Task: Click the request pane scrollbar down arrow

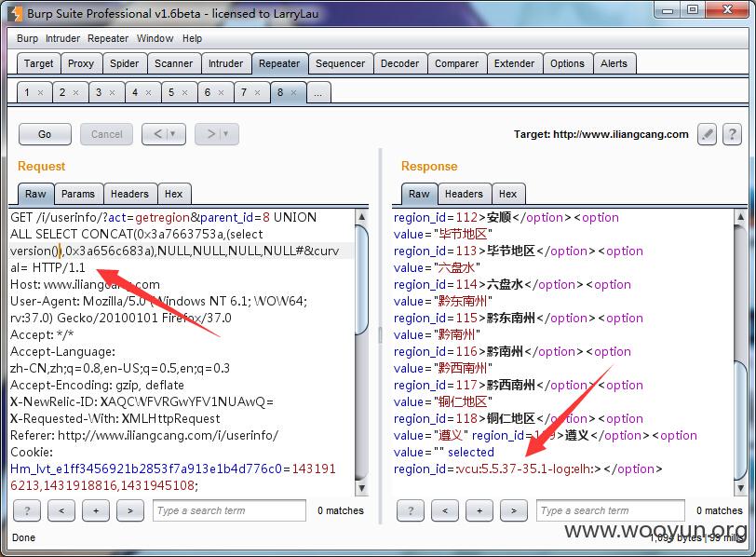Action: pyautogui.click(x=361, y=488)
